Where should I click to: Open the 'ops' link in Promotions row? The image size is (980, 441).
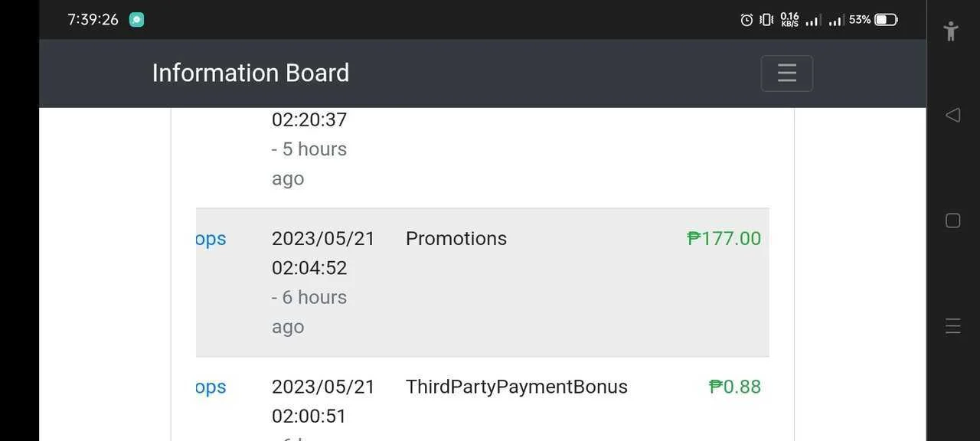tap(211, 239)
